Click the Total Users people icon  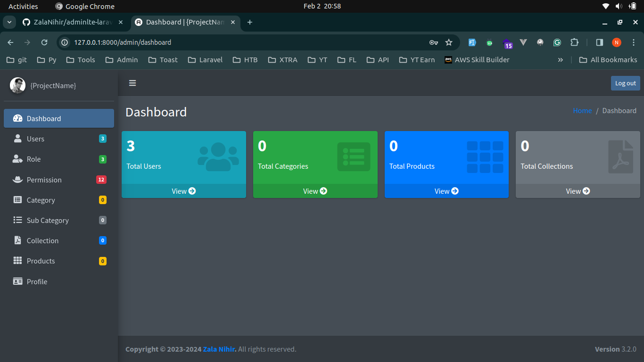pos(218,157)
